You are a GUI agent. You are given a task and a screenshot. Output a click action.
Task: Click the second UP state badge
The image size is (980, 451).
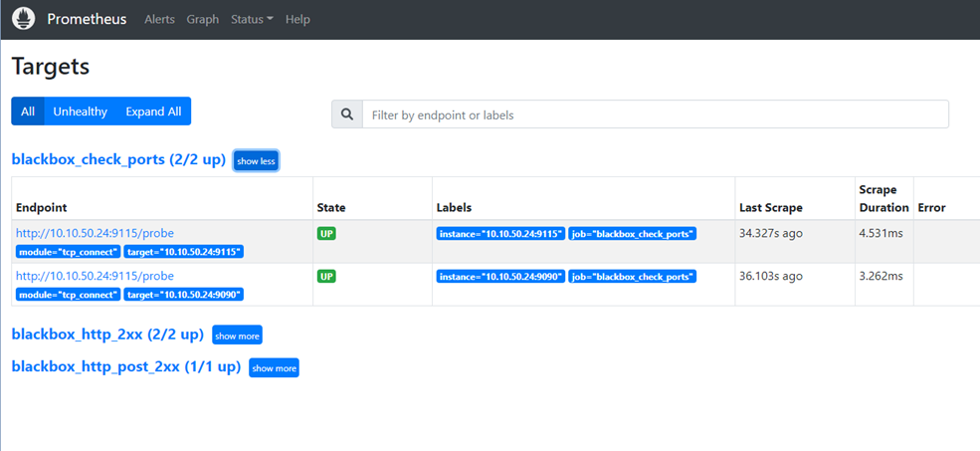pos(326,276)
